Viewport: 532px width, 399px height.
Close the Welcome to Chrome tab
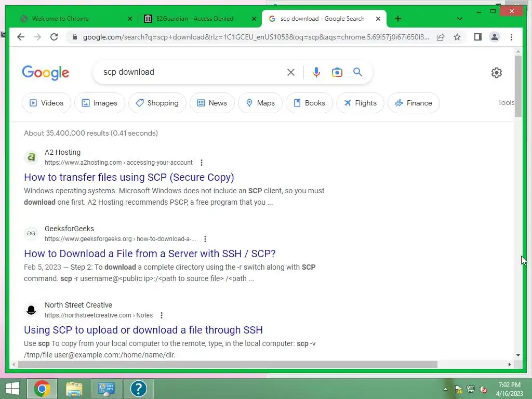(x=129, y=19)
